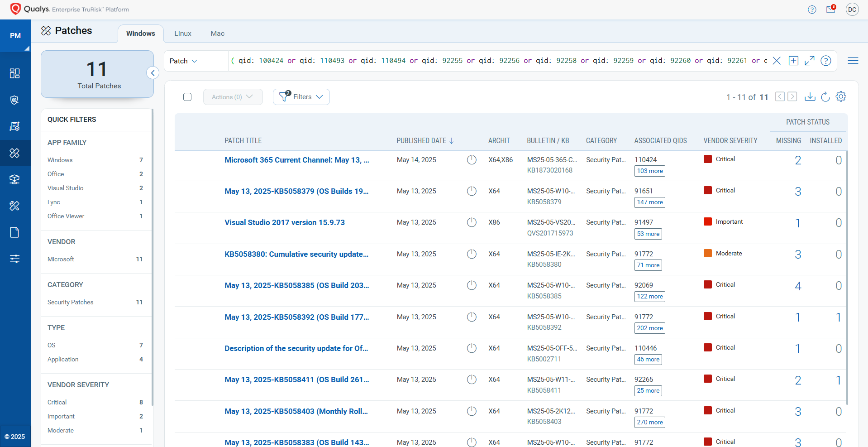Open the Actions (0) dropdown
868x447 pixels.
(233, 97)
